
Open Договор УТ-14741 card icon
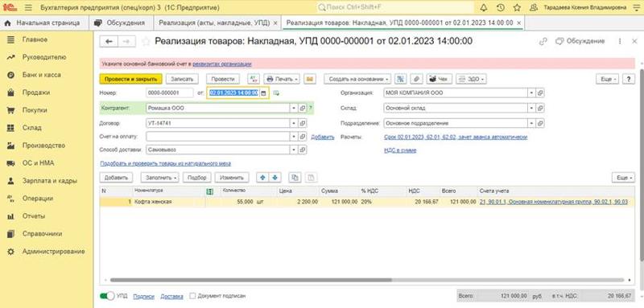303,123
